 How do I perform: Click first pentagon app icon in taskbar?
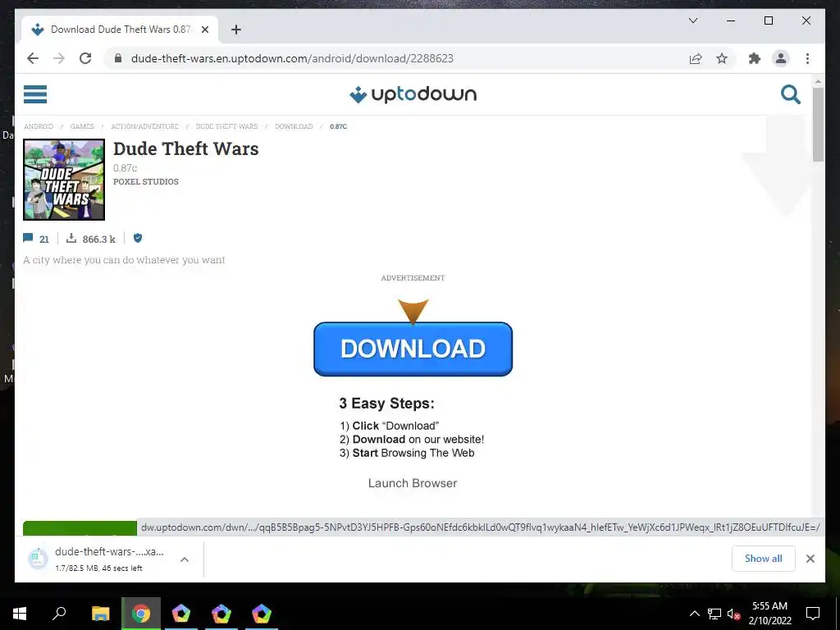(181, 614)
